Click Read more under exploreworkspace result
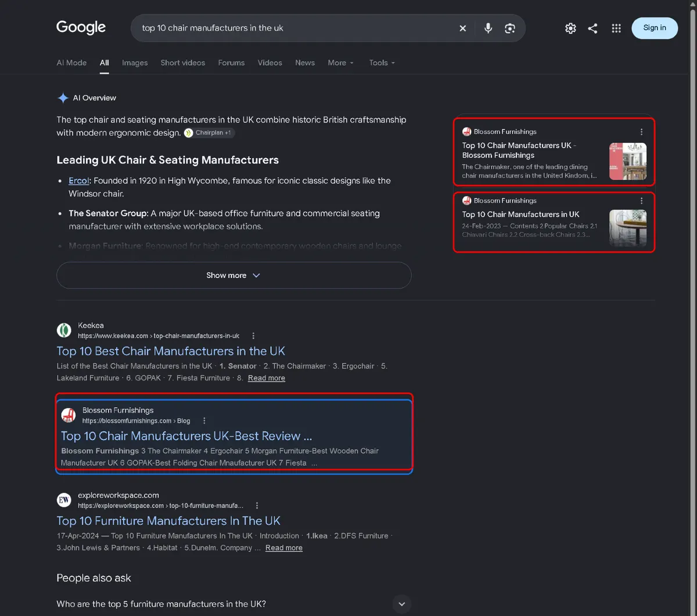 (284, 548)
